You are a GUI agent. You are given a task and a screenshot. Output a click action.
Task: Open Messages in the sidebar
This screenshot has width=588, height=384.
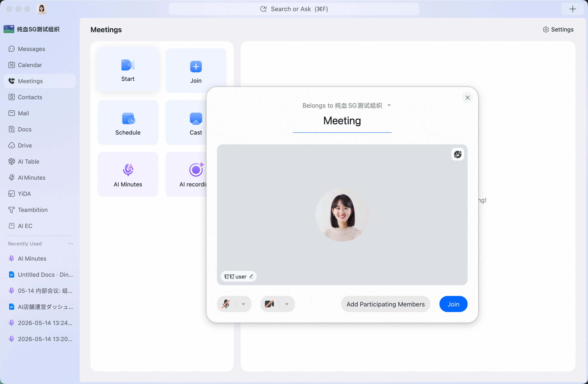click(x=40, y=49)
